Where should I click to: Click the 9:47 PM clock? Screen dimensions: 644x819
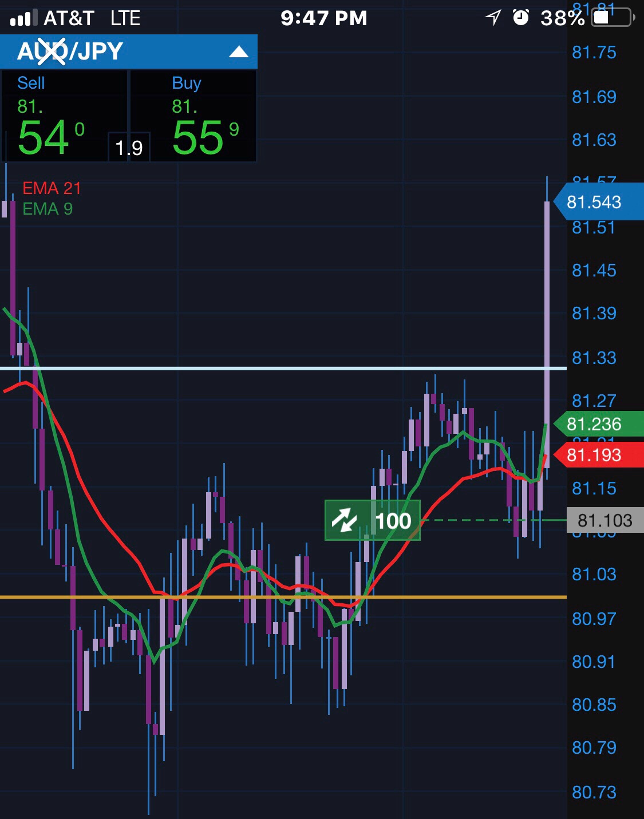323,18
